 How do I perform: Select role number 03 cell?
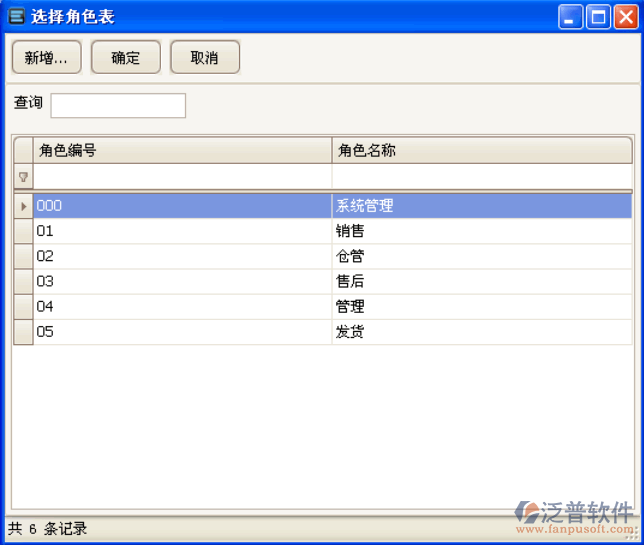(182, 281)
